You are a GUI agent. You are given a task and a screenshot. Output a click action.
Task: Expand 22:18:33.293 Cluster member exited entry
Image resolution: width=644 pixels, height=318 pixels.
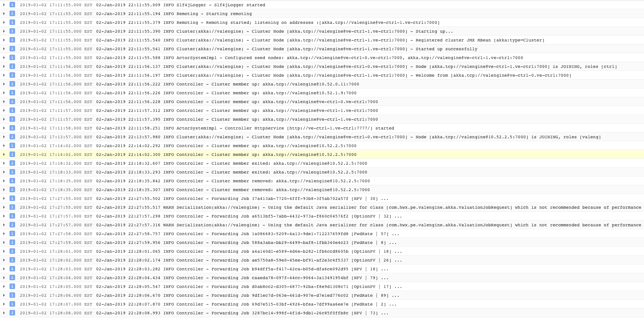click(4, 172)
